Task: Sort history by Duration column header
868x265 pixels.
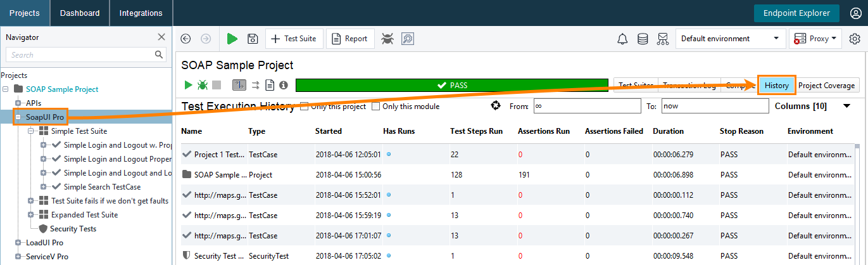Action: pyautogui.click(x=669, y=131)
